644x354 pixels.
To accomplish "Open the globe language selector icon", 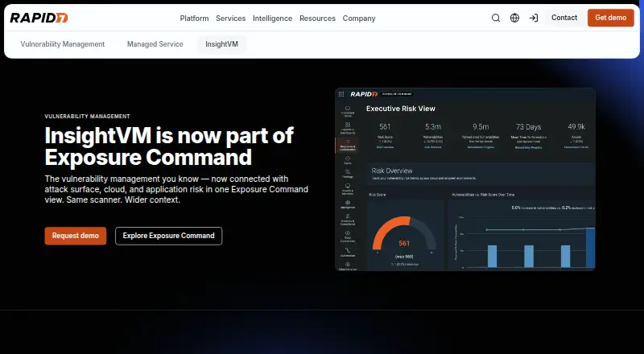I will tap(514, 18).
